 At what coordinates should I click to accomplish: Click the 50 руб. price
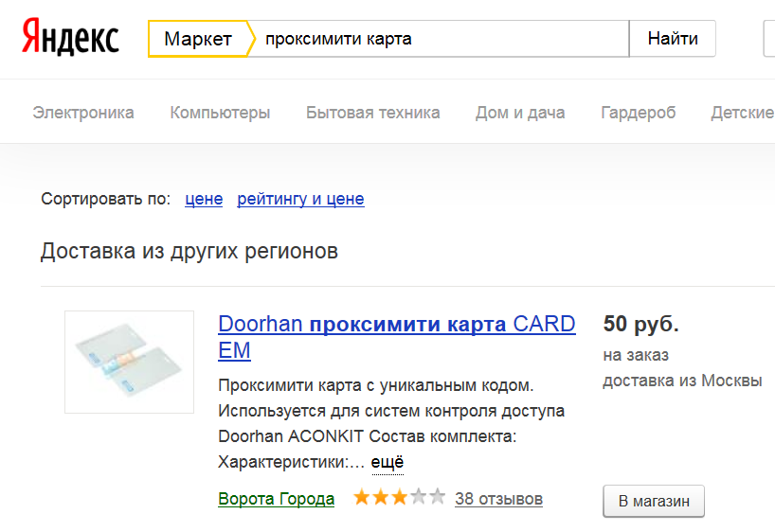[x=641, y=324]
